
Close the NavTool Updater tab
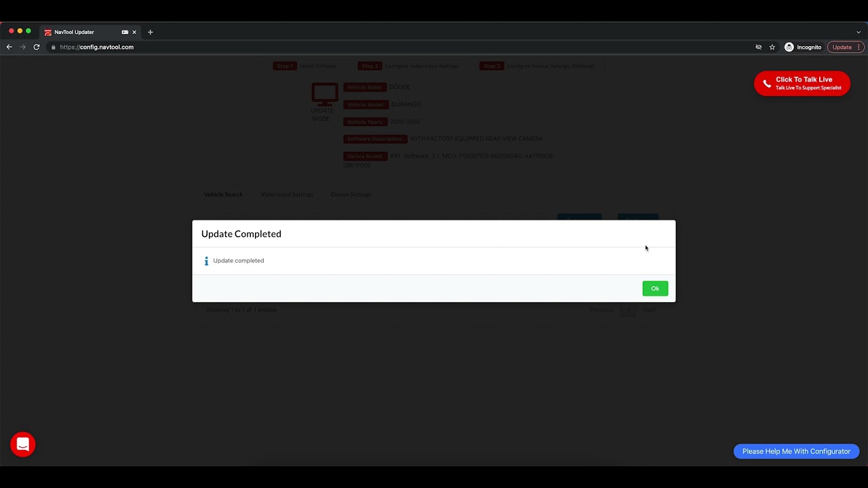[134, 32]
